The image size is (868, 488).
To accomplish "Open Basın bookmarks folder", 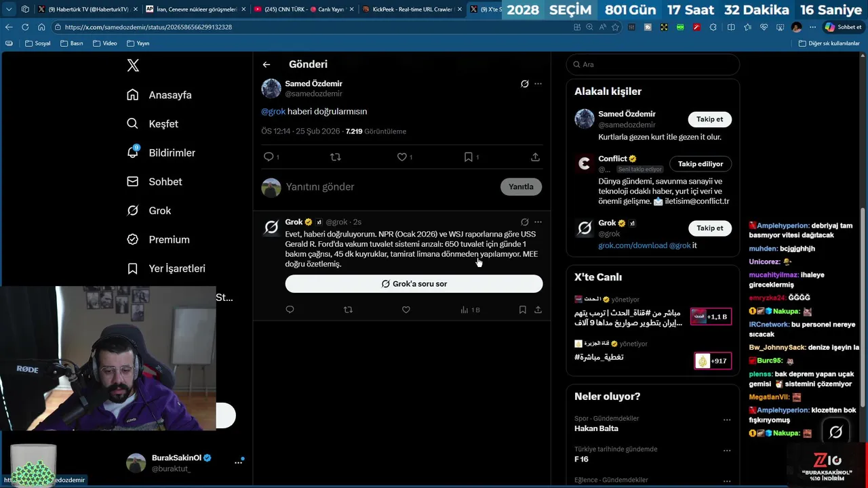I will click(72, 43).
